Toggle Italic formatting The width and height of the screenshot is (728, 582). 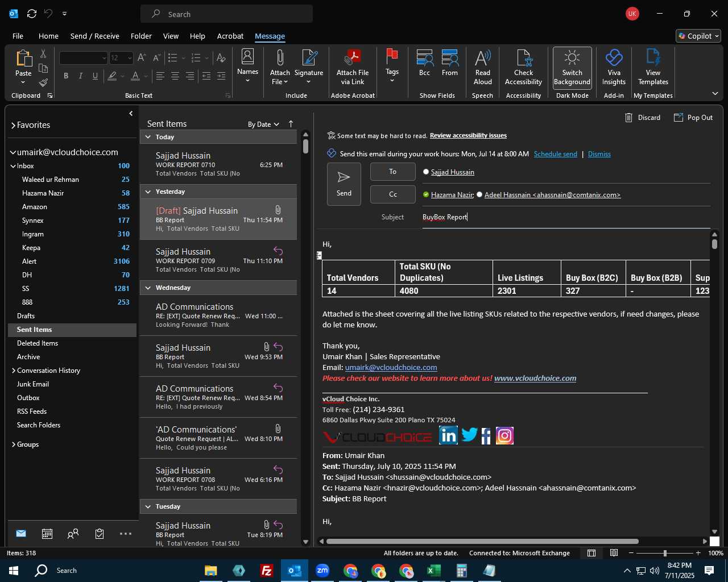coord(80,76)
